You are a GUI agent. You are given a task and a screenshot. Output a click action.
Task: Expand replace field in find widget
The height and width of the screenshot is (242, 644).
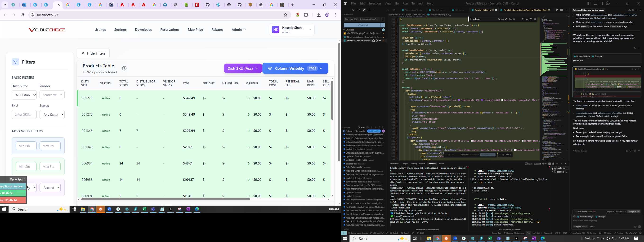point(470,19)
